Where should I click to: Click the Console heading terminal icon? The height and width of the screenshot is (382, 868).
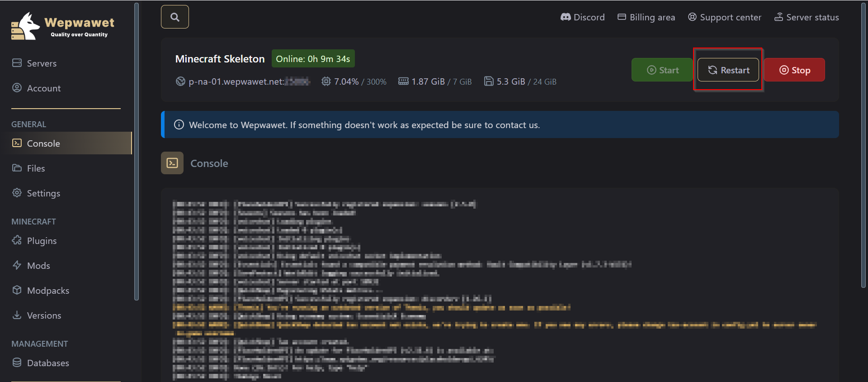(x=172, y=163)
